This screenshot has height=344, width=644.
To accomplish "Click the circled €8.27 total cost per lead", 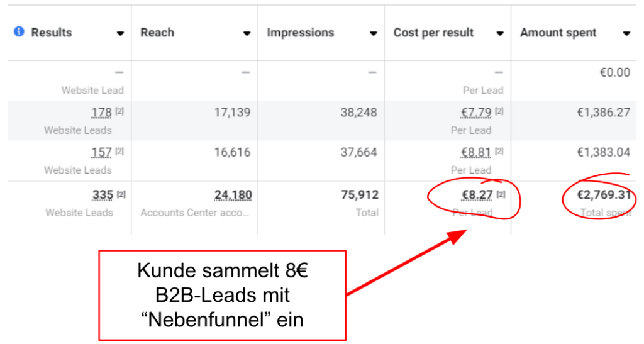I will point(476,195).
